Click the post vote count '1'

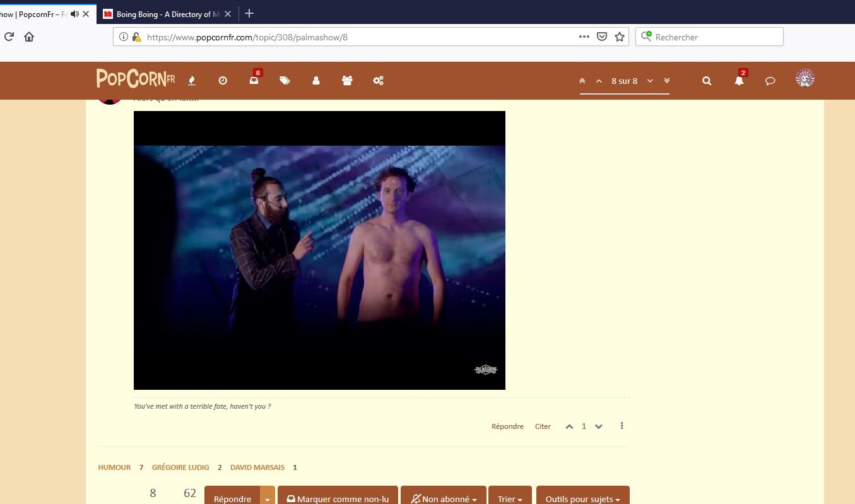584,426
